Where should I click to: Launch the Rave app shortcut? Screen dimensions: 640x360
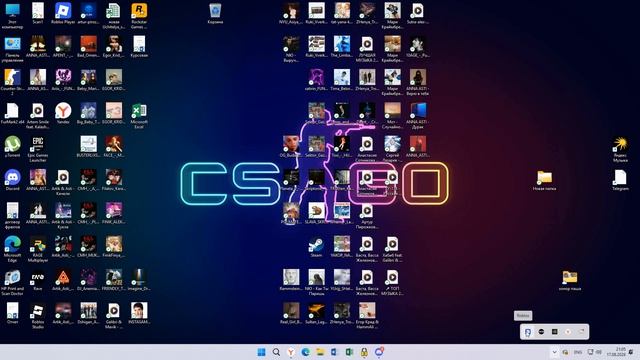coord(38,280)
